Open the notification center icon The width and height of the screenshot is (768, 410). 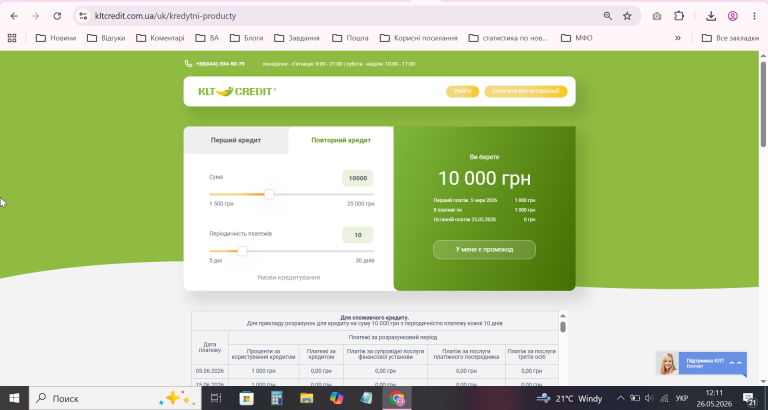click(x=749, y=398)
